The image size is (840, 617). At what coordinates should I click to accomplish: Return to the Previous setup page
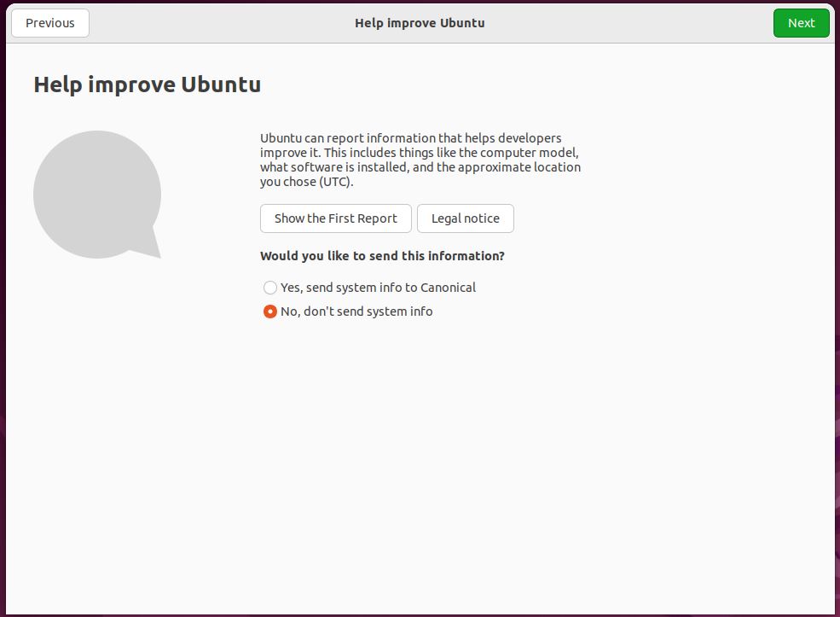click(x=50, y=23)
